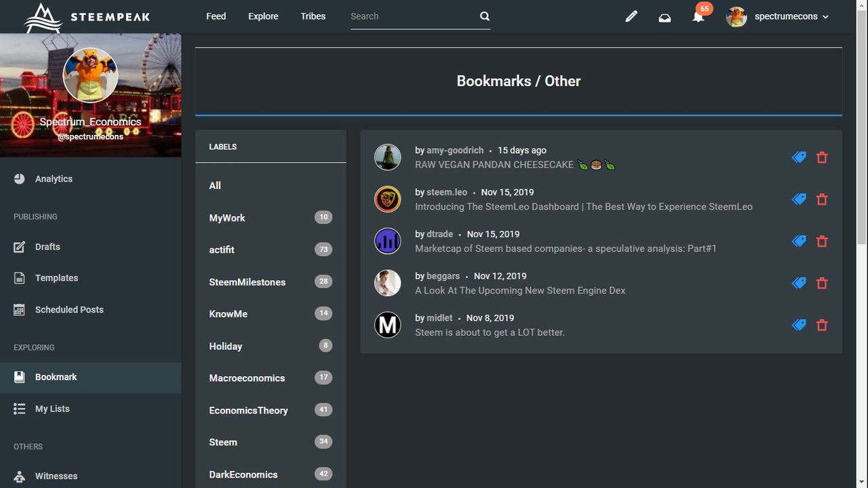This screenshot has width=868, height=488.
Task: Open author dtrade link
Action: [x=439, y=235]
